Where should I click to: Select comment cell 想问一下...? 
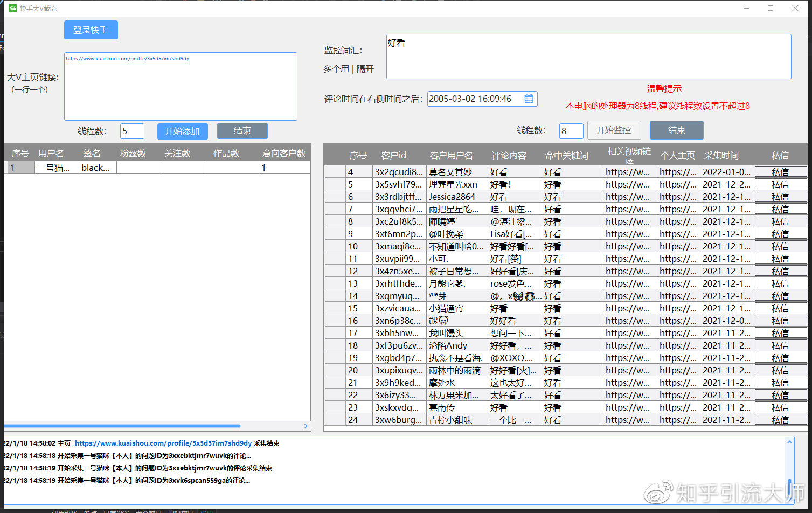[x=515, y=333]
